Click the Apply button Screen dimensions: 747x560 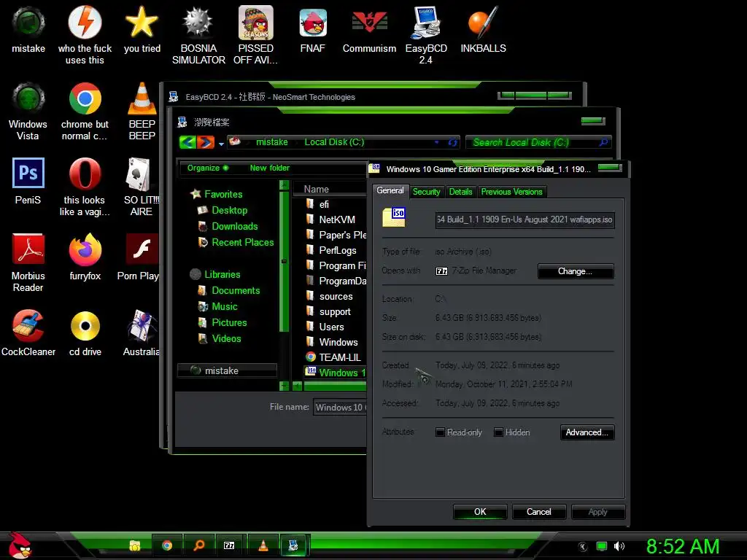598,512
